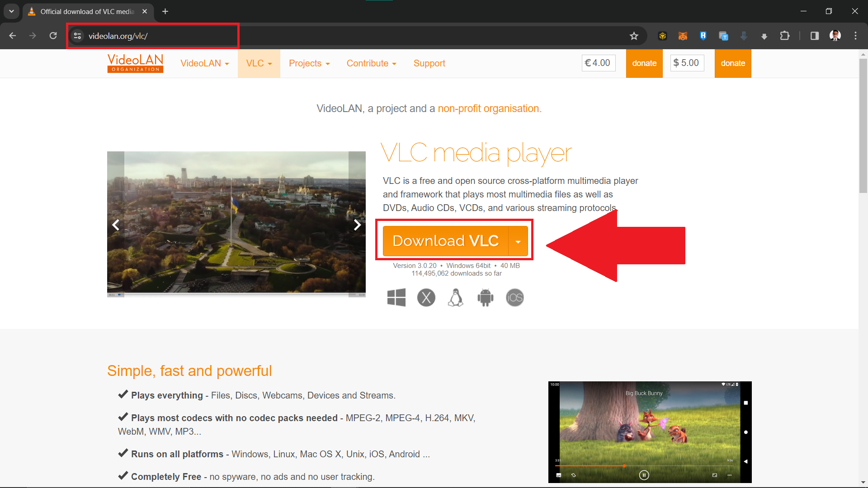
Task: Open the Download VLC platform dropdown arrow
Action: click(x=518, y=241)
